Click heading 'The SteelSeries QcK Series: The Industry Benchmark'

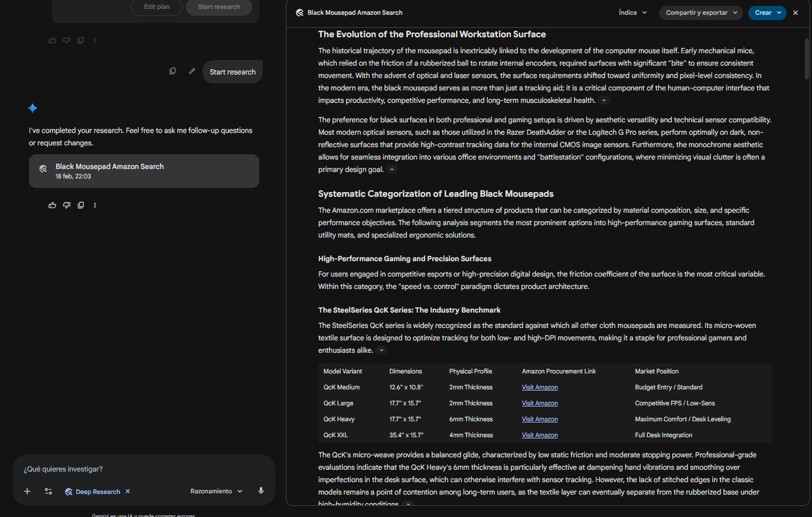[409, 310]
